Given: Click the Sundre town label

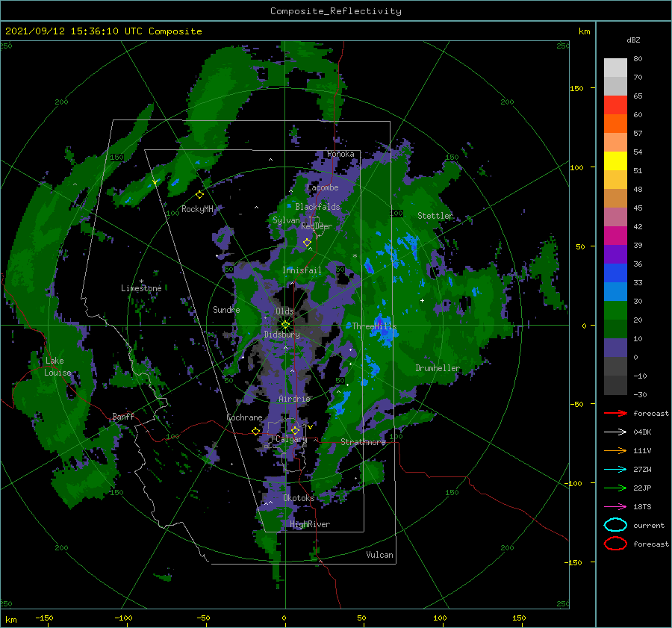Looking at the screenshot, I should point(226,310).
